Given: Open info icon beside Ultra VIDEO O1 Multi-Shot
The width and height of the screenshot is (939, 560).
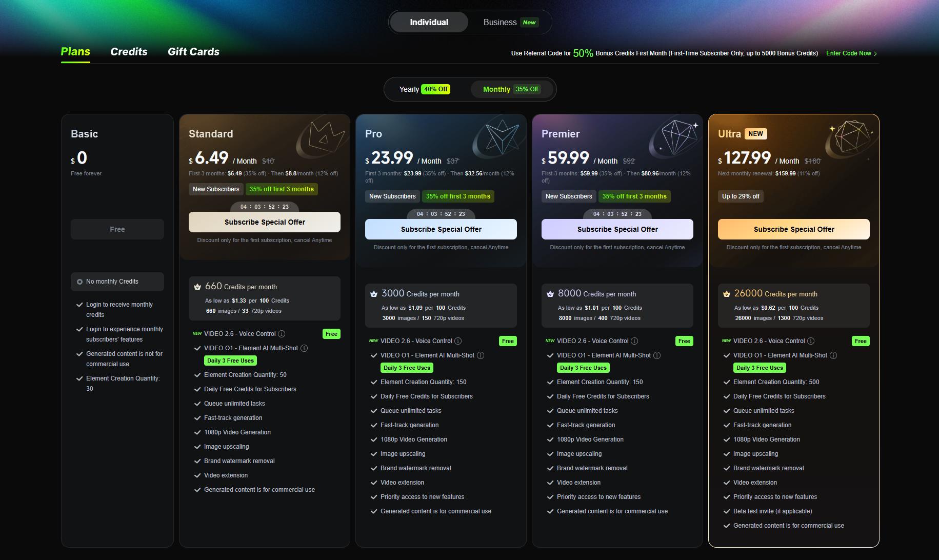Looking at the screenshot, I should tap(833, 355).
